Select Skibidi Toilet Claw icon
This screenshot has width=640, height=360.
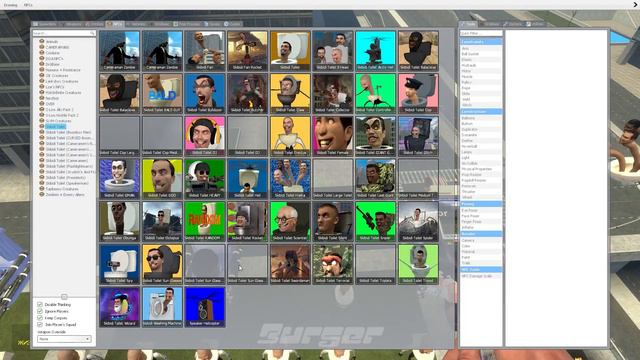click(290, 93)
